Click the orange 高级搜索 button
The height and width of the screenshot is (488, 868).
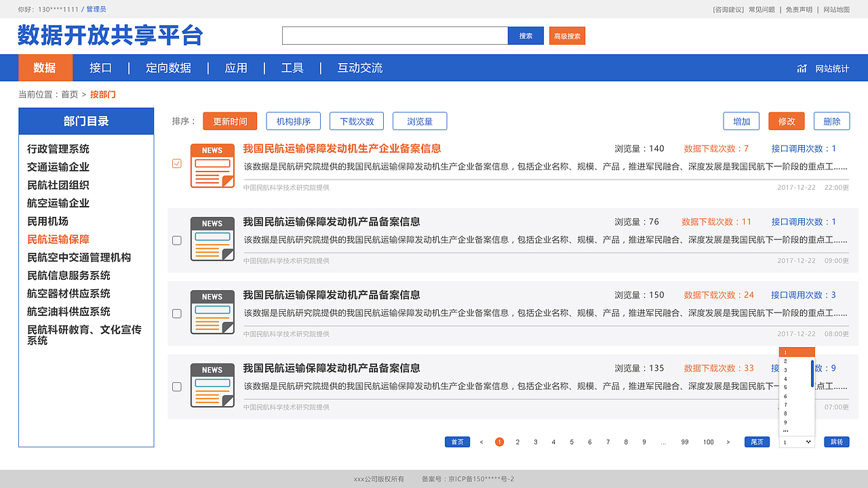click(567, 36)
